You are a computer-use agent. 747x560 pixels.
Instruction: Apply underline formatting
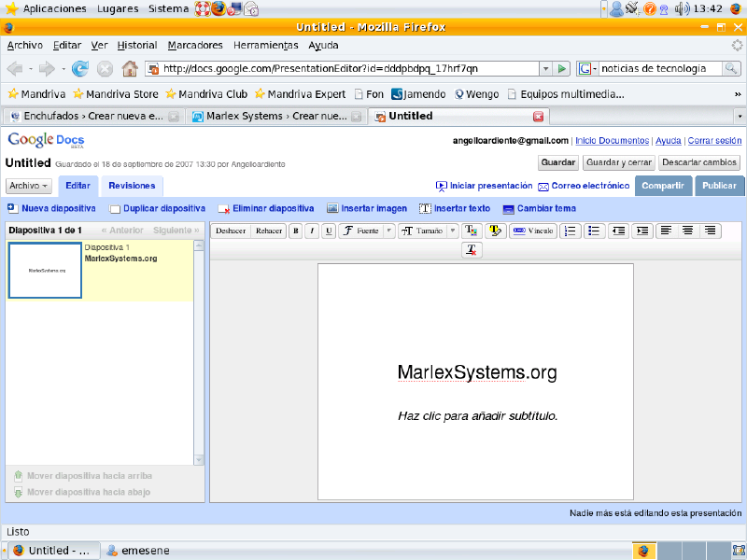(329, 231)
